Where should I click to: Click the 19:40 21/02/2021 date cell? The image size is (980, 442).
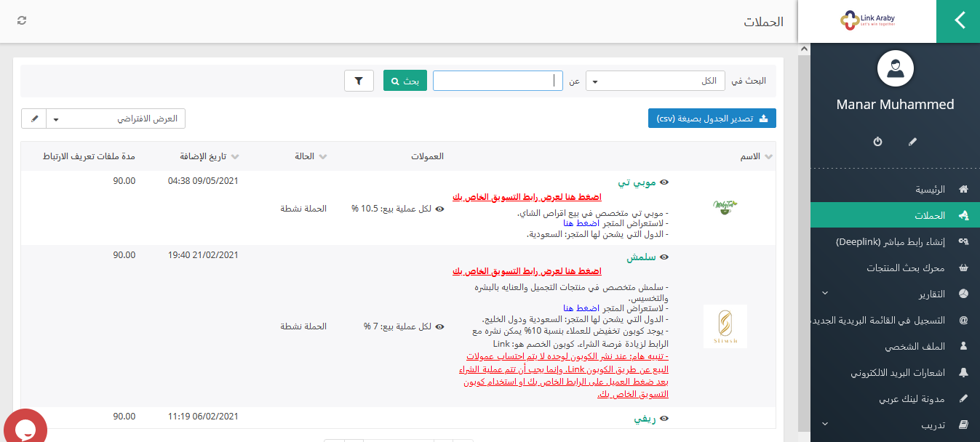click(x=203, y=255)
